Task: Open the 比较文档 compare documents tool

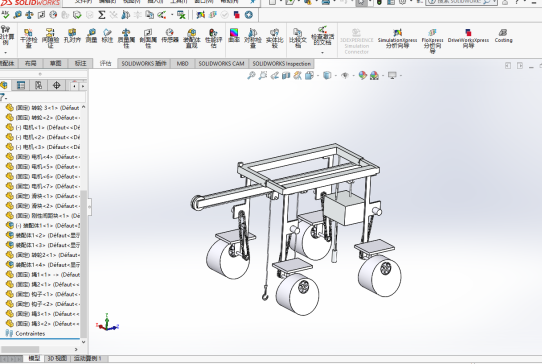Action: pyautogui.click(x=298, y=38)
